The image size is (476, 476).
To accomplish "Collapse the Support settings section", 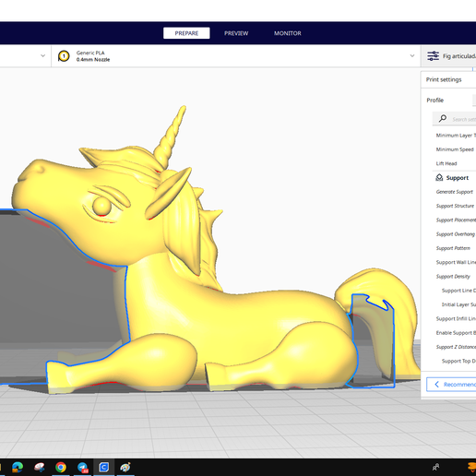I will coord(458,178).
